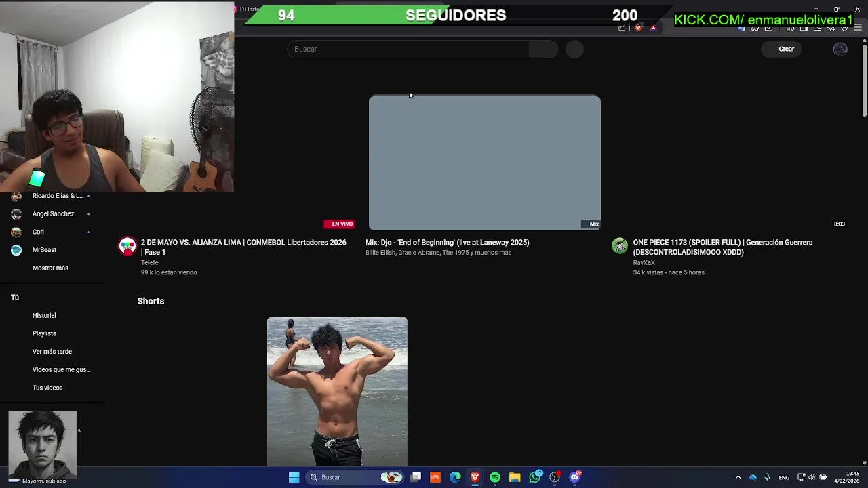Screen dimensions: 868x488
Task: Open File Explorer from the taskbar
Action: [515, 477]
